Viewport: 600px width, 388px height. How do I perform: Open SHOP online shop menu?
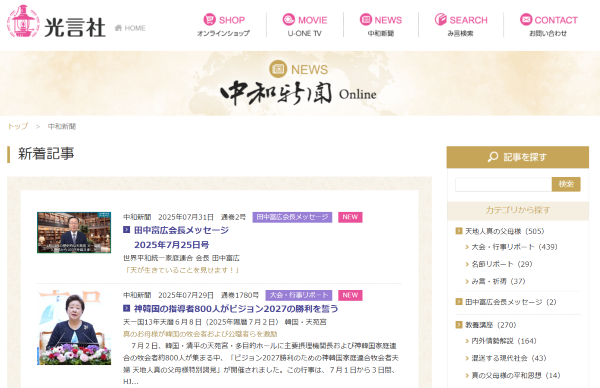224,25
